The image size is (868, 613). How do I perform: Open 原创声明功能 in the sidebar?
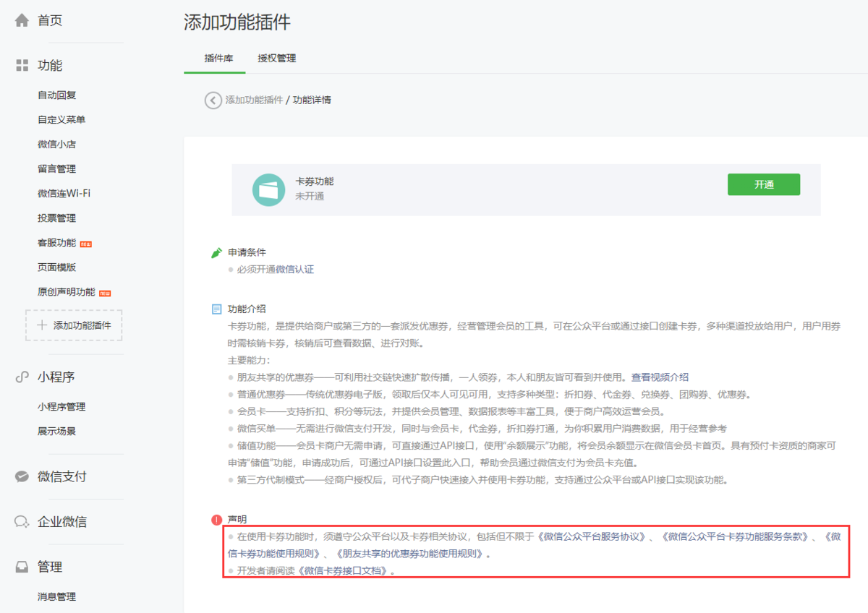(x=67, y=292)
